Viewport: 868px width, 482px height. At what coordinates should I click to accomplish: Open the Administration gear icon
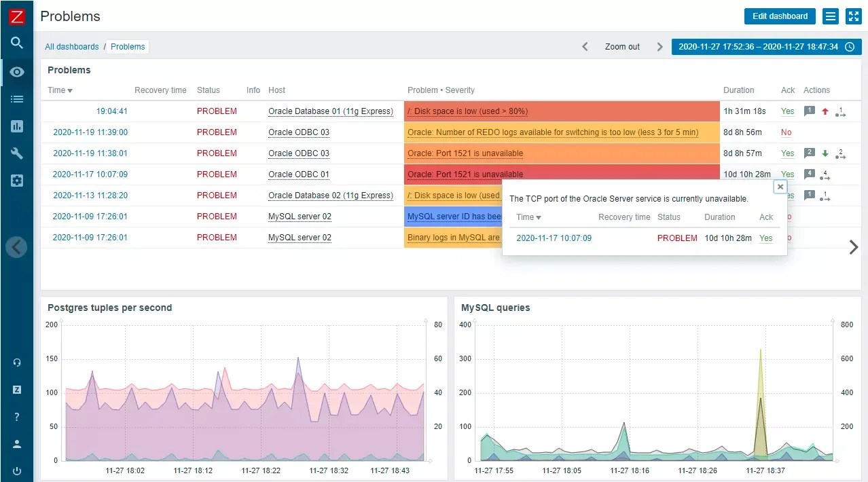pyautogui.click(x=16, y=180)
